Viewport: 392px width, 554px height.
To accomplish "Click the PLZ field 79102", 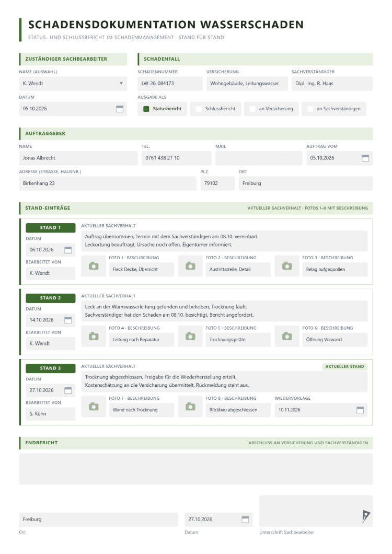I will (217, 183).
